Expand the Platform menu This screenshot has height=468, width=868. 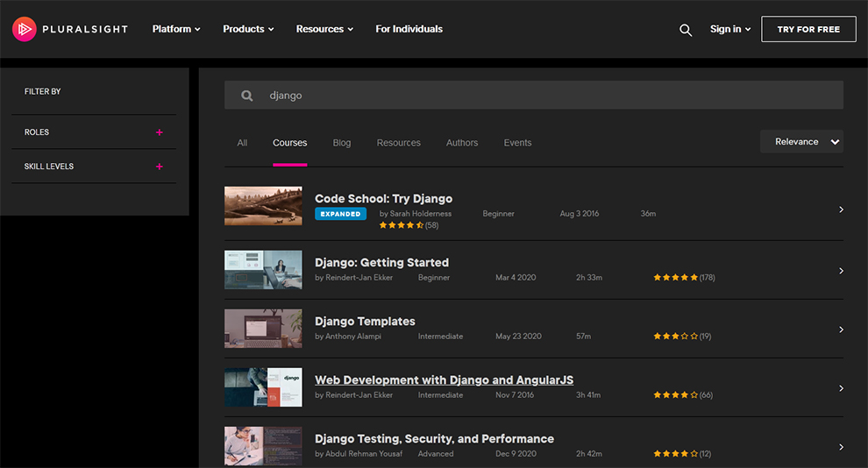pos(175,29)
